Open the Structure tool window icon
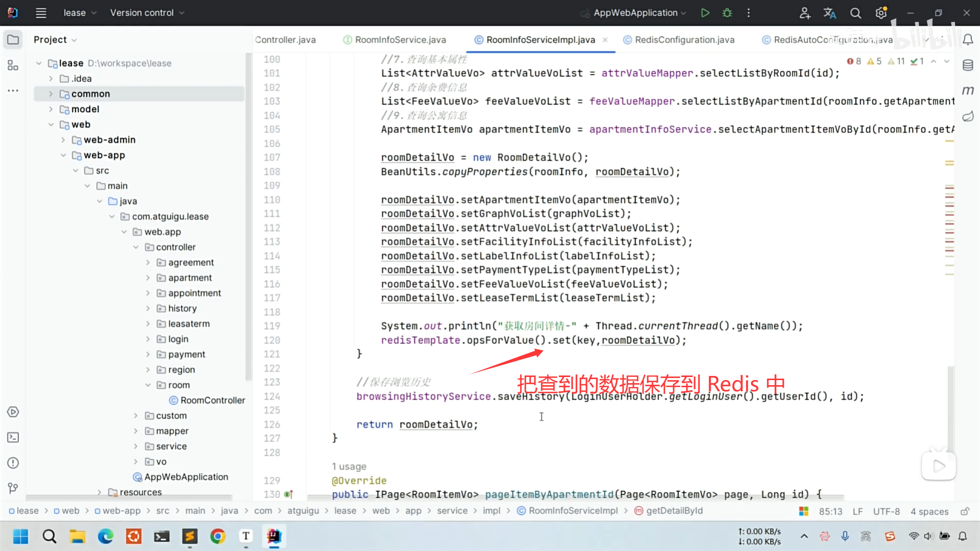 coord(13,65)
